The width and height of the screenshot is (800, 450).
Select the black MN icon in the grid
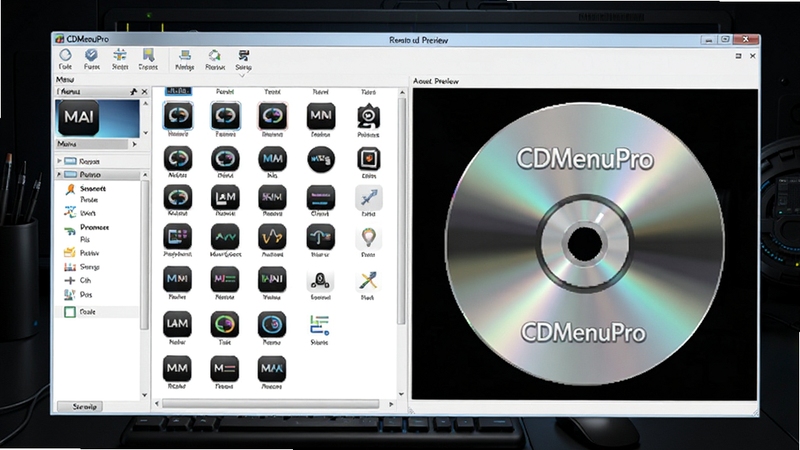(x=321, y=116)
